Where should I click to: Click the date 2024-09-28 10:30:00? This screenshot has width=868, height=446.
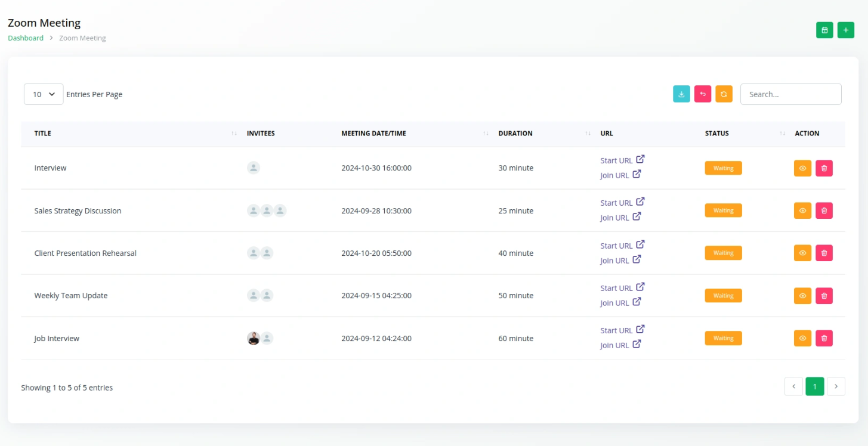tap(376, 210)
